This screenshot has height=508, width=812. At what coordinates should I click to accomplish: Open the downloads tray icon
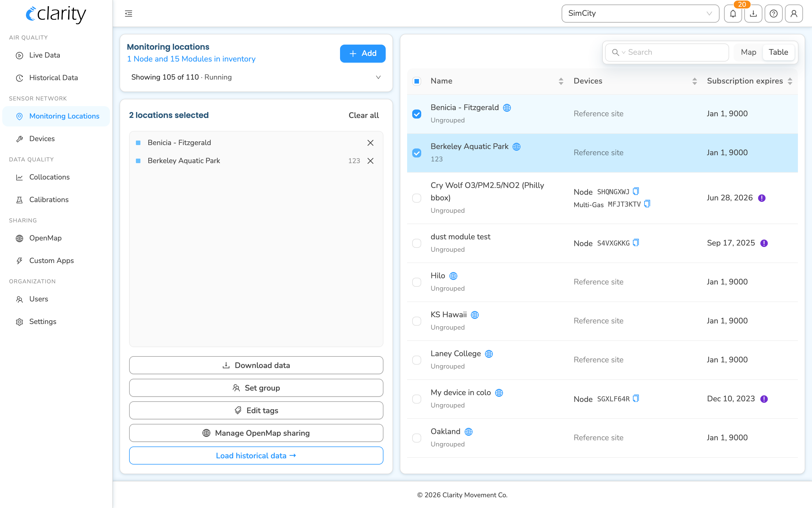753,14
